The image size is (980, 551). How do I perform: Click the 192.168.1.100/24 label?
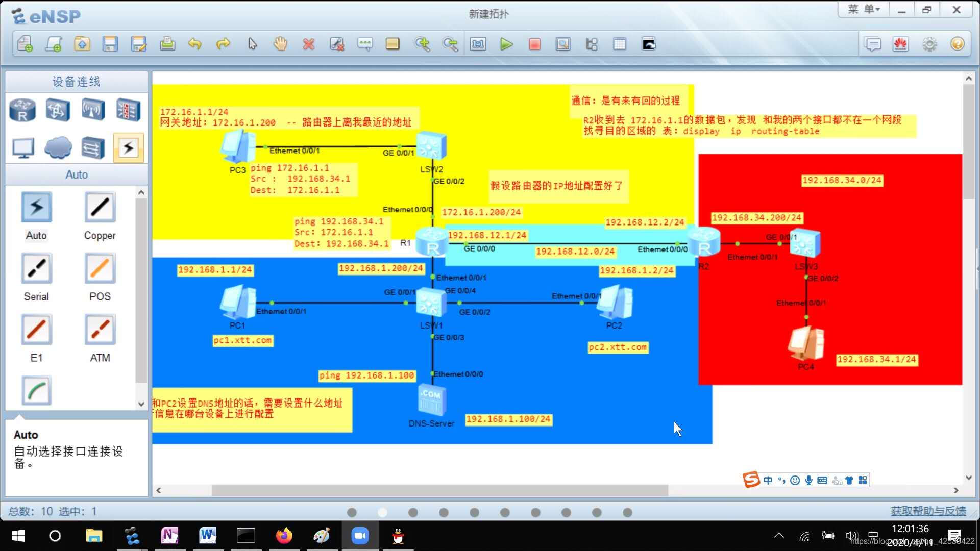point(508,419)
